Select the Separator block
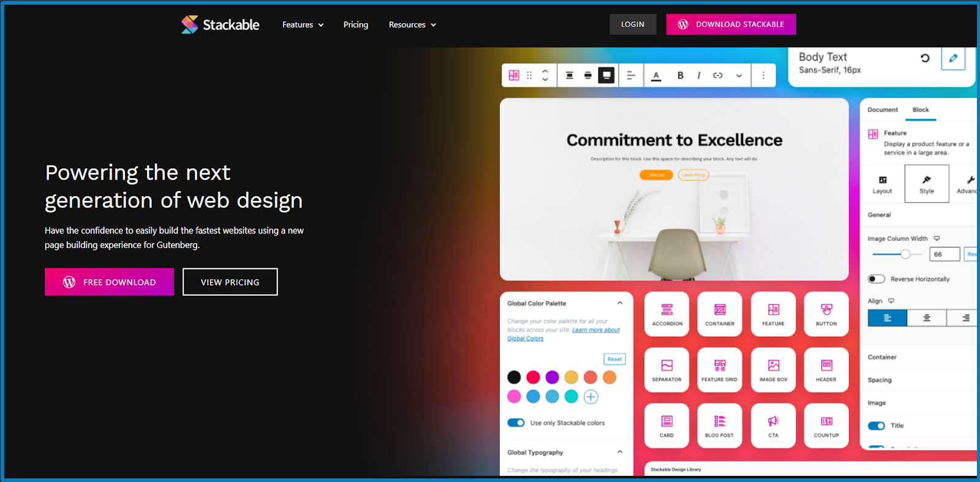The width and height of the screenshot is (980, 482). [x=667, y=370]
